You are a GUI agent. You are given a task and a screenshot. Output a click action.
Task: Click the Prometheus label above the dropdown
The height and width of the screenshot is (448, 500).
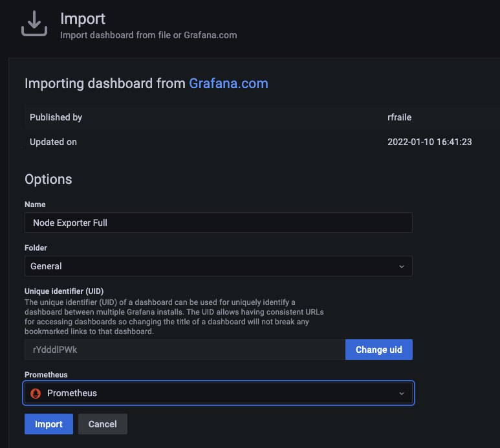(46, 375)
